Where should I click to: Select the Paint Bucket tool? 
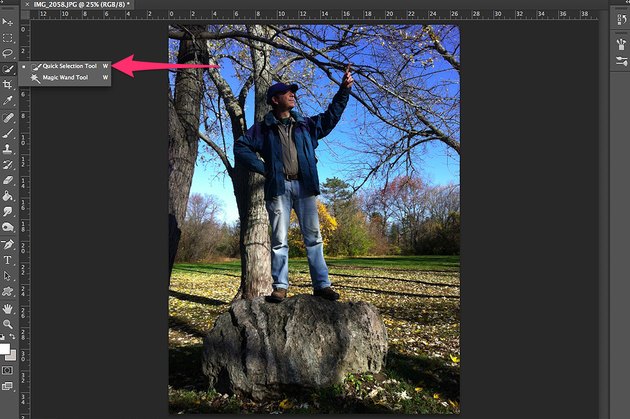click(x=7, y=196)
